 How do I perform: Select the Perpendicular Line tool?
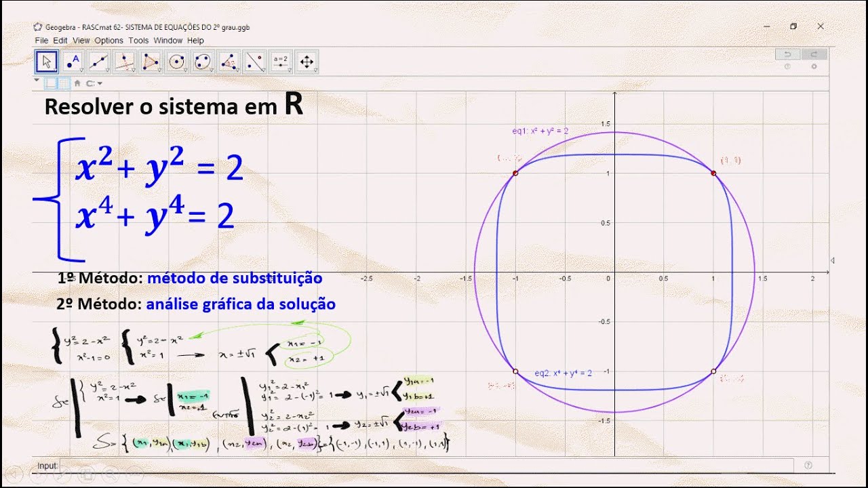click(x=125, y=62)
